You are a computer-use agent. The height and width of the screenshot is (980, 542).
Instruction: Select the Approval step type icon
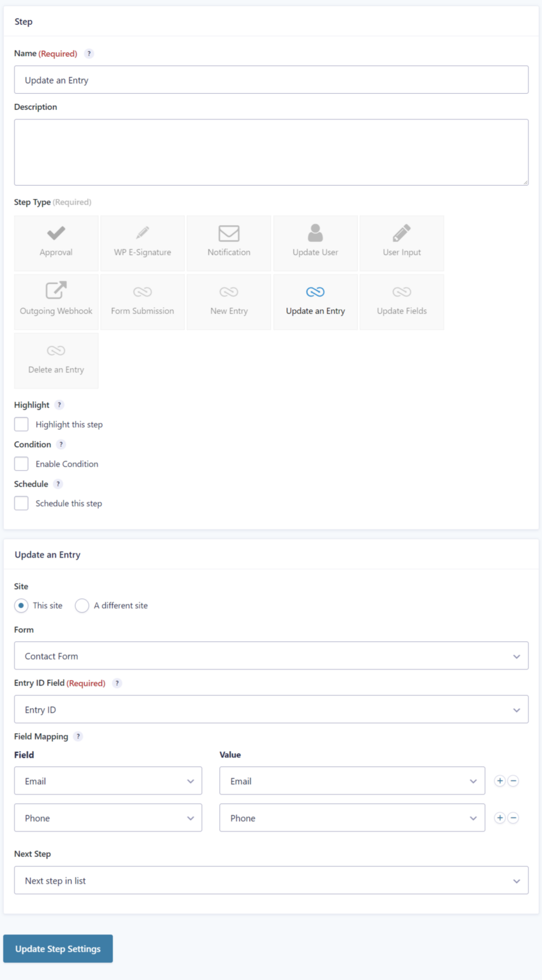[x=56, y=242]
